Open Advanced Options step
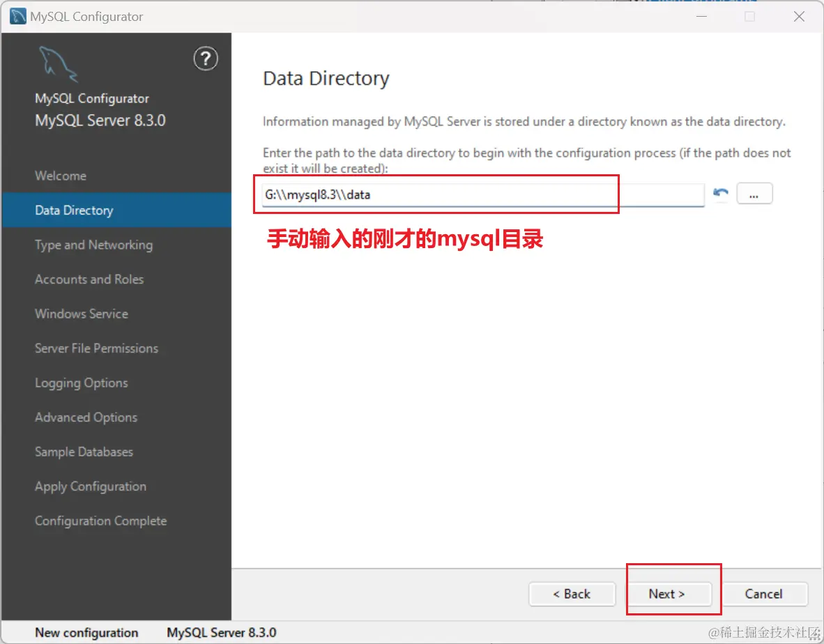This screenshot has height=644, width=824. click(x=86, y=417)
